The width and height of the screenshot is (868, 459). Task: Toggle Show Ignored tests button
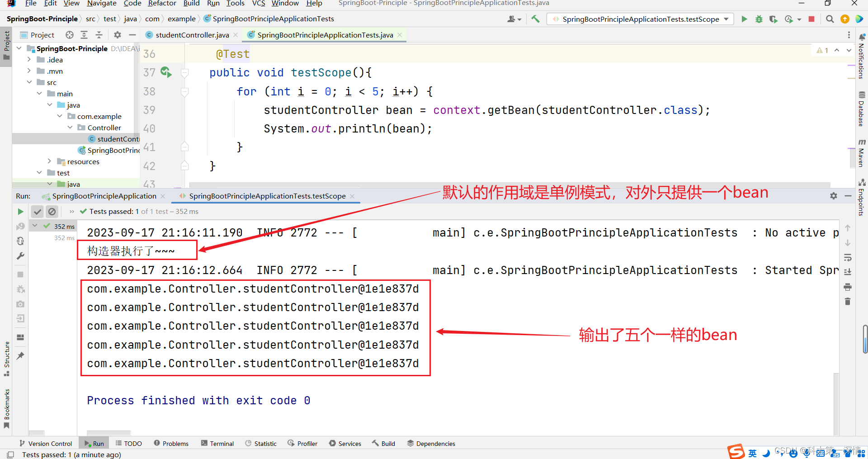52,211
